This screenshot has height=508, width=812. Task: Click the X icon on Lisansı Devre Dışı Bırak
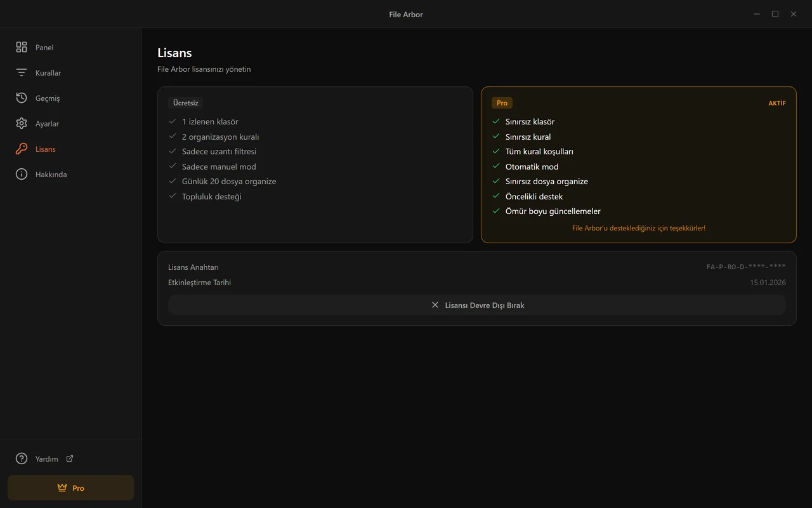point(435,305)
